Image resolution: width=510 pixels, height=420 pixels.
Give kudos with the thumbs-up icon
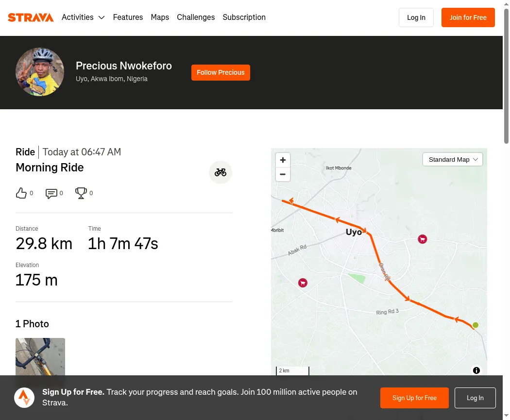click(21, 193)
